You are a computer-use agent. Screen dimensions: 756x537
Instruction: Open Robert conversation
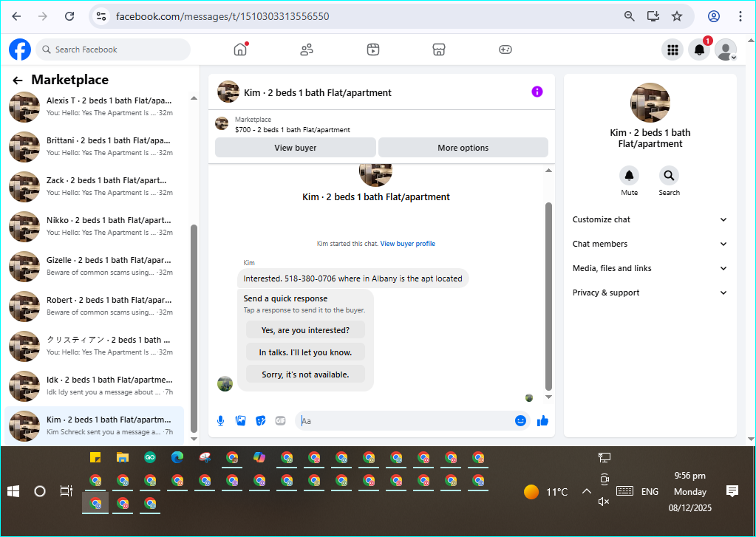(x=95, y=306)
